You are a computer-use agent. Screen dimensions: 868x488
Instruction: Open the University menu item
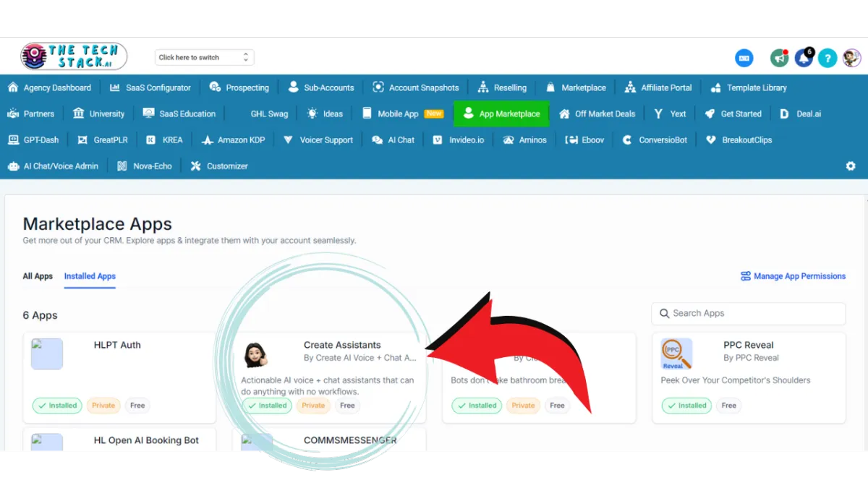(x=99, y=114)
